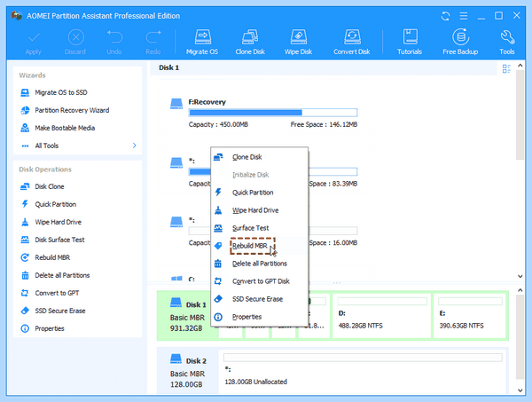
Task: Click Rebuild MBR in left sidebar
Action: click(45, 257)
